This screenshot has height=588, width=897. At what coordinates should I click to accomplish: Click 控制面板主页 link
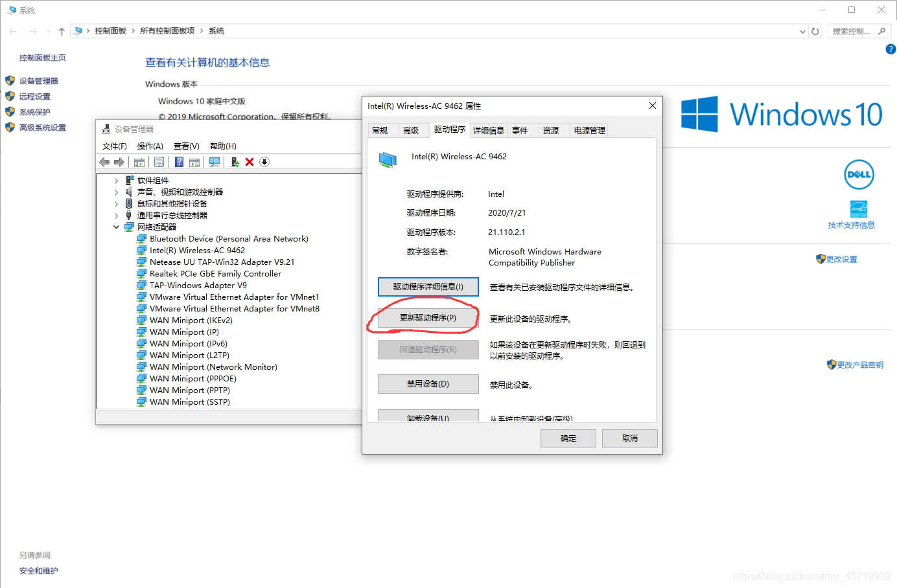click(x=43, y=58)
